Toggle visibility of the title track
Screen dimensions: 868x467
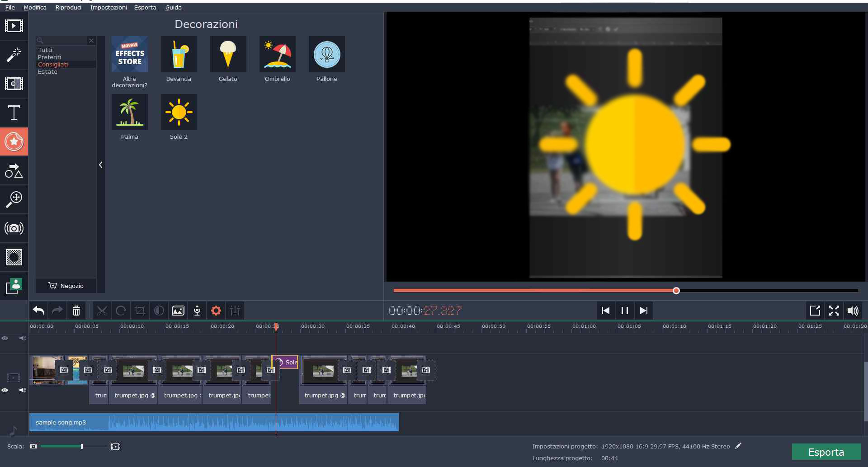(x=5, y=338)
